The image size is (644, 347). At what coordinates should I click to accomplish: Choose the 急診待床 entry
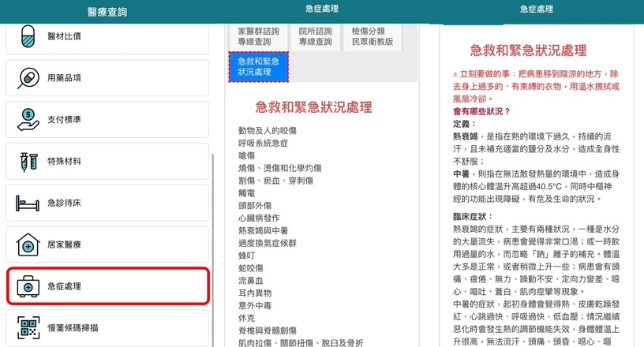(x=107, y=203)
